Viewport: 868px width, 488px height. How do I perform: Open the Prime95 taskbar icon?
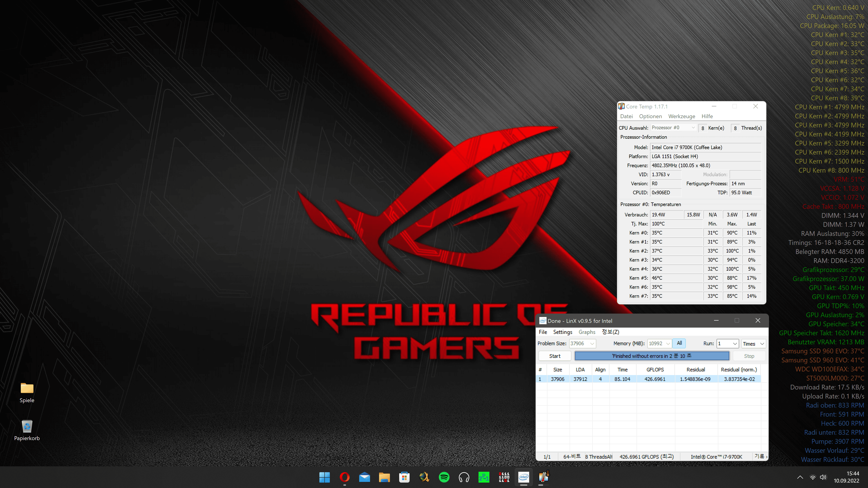point(484,477)
